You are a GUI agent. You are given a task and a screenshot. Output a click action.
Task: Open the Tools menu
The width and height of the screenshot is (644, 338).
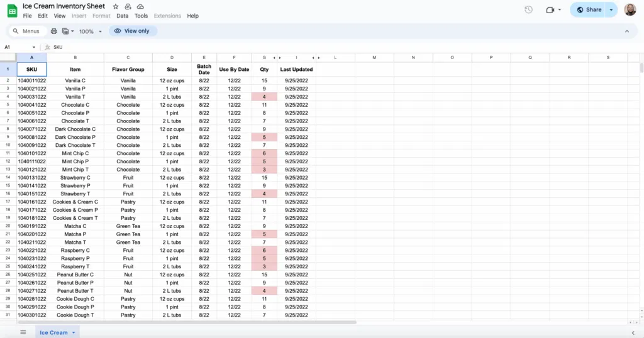tap(141, 16)
